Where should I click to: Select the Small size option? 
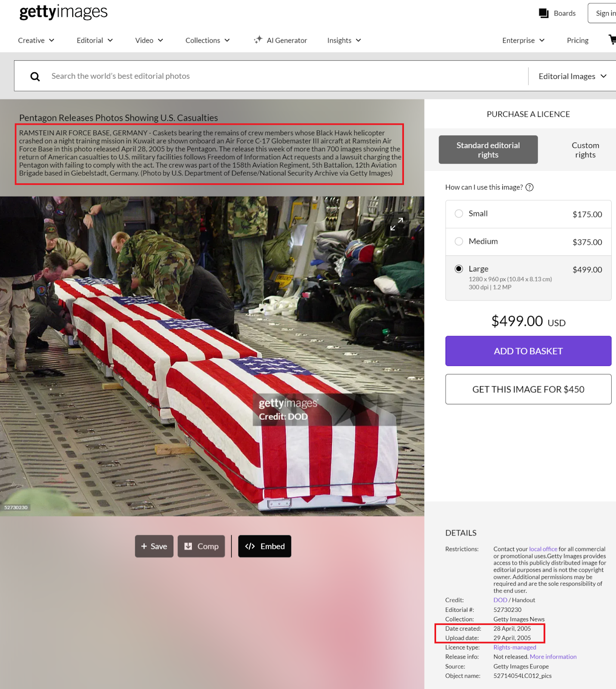pyautogui.click(x=528, y=214)
